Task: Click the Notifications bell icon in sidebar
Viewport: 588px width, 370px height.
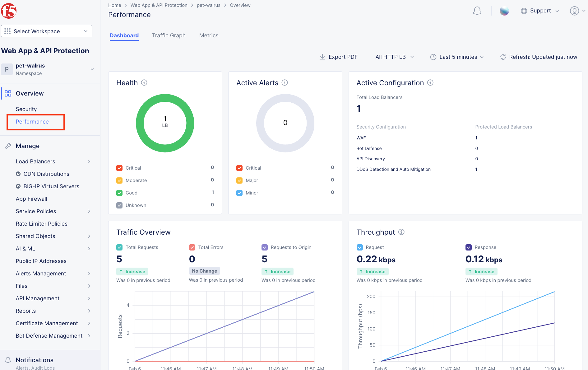Action: click(8, 360)
